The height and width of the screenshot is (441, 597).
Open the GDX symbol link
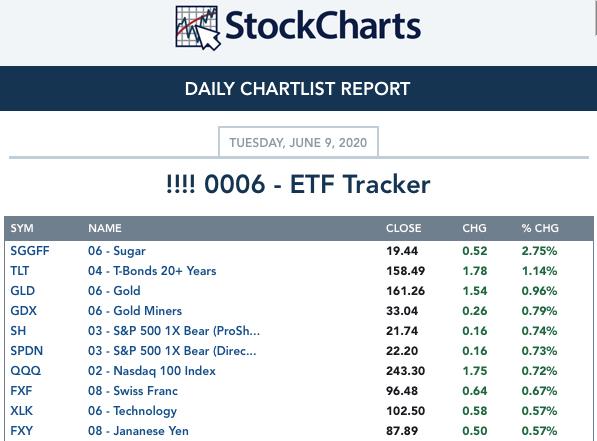coord(23,311)
